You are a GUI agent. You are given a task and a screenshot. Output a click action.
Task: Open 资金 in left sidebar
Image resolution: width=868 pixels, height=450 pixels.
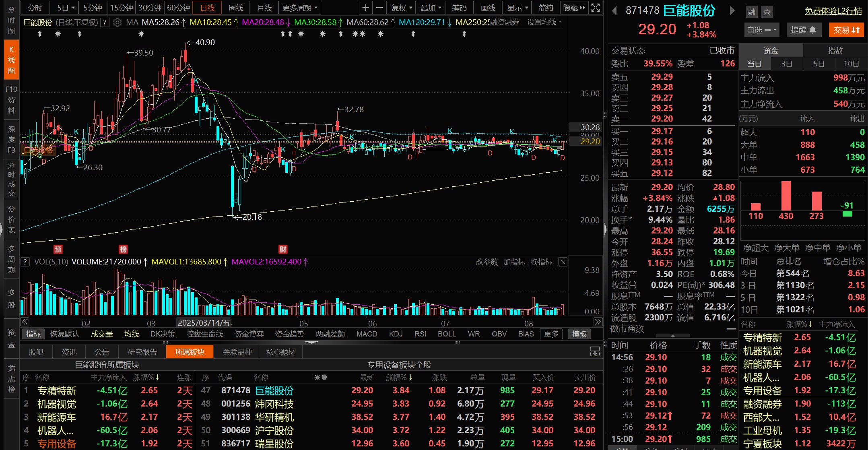coord(11,339)
